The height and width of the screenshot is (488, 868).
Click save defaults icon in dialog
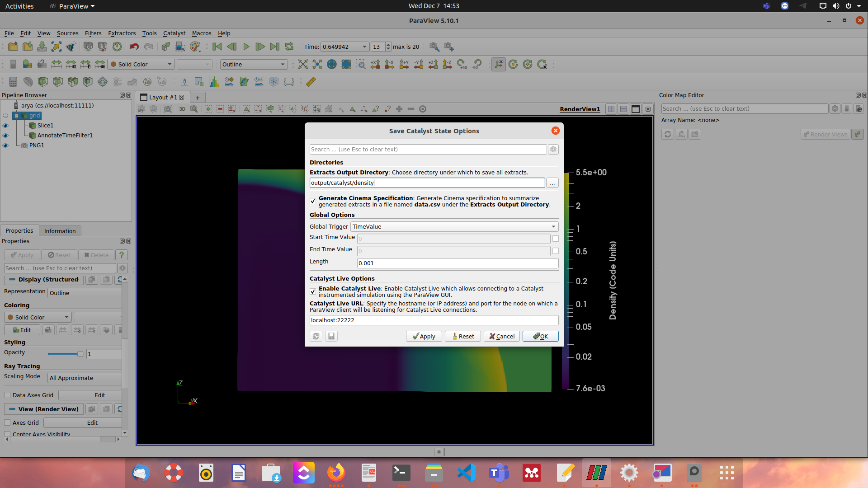click(331, 336)
